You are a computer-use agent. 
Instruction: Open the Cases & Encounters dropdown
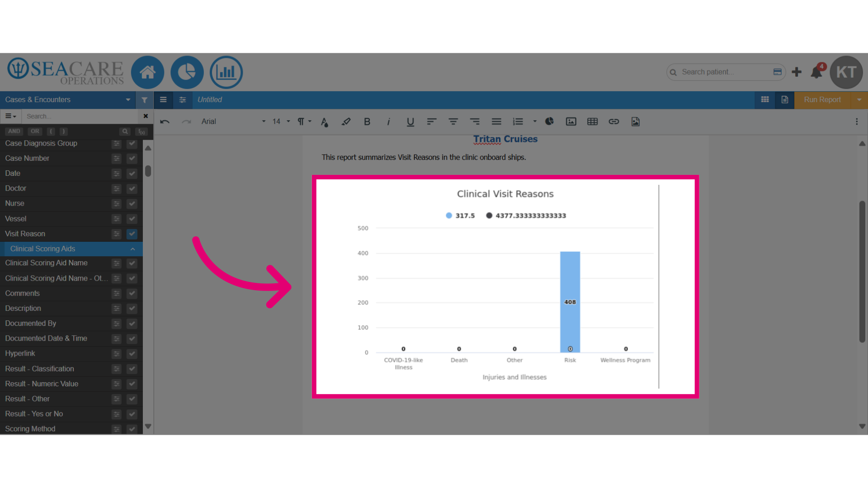[x=68, y=100]
